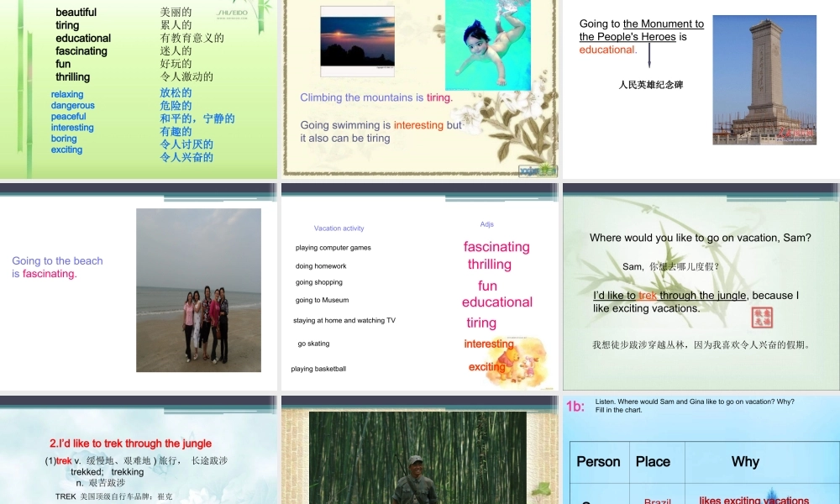This screenshot has height=504, width=840.
Task: Click the pink word 'fun'
Action: coord(487,286)
